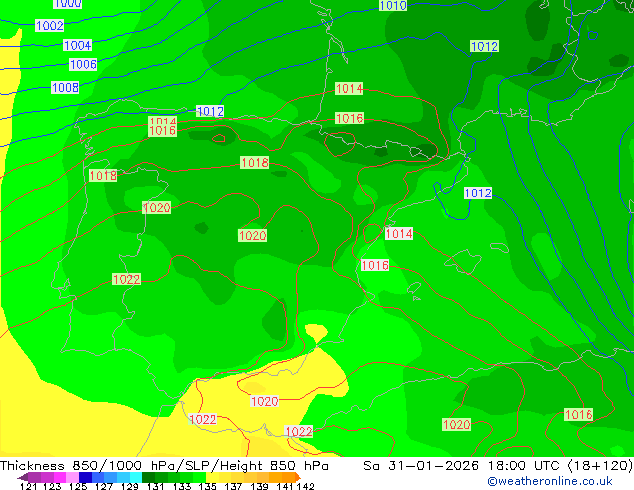
Task: Click the blue 1012 label below 1010
Action: point(484,46)
